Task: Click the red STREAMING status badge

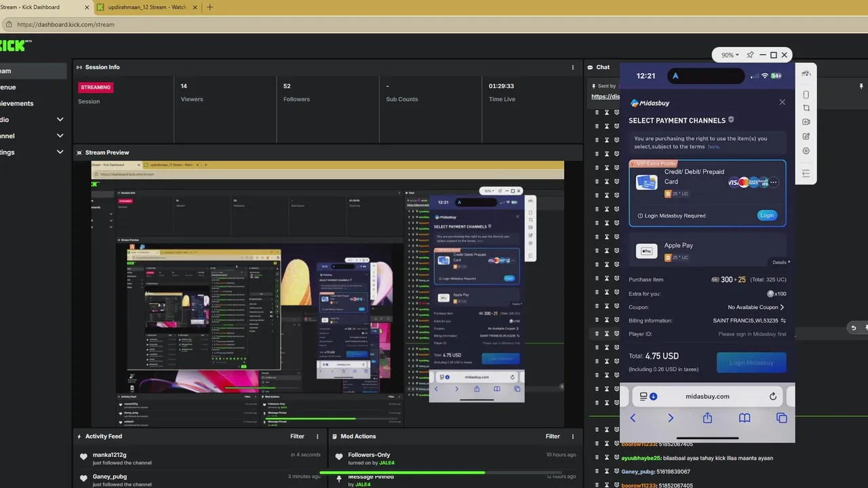Action: click(96, 87)
